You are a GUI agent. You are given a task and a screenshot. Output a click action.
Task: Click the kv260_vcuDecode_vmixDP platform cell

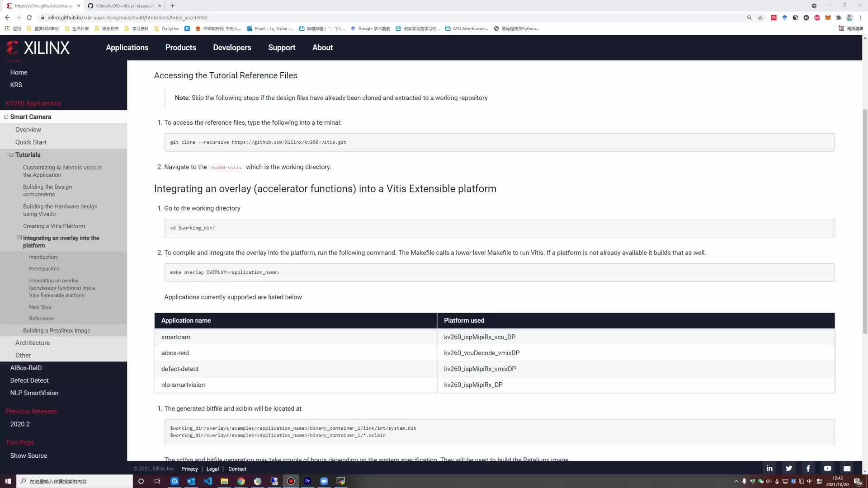coord(636,353)
